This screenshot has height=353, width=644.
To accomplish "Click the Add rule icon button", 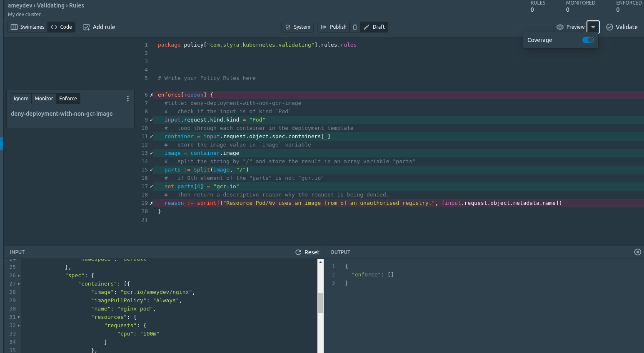I will 87,27.
